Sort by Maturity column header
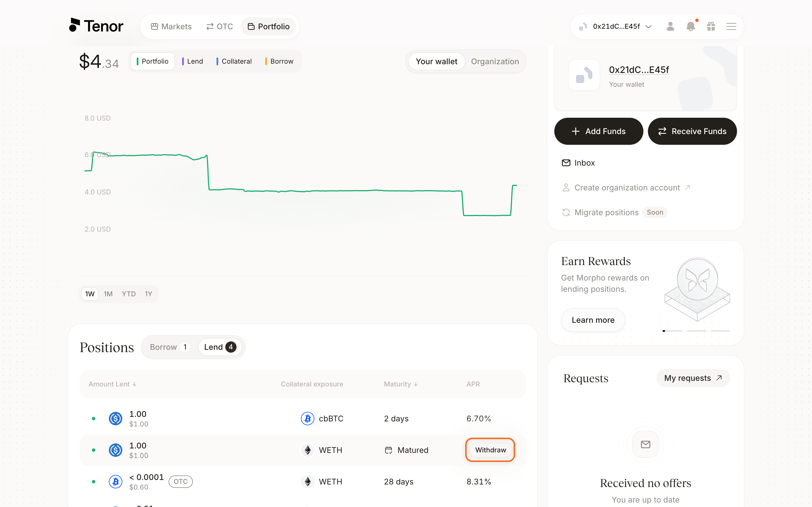The width and height of the screenshot is (812, 507). pos(401,384)
